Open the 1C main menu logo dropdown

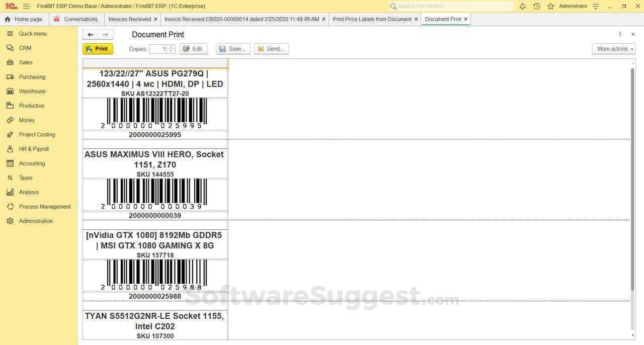click(x=12, y=6)
